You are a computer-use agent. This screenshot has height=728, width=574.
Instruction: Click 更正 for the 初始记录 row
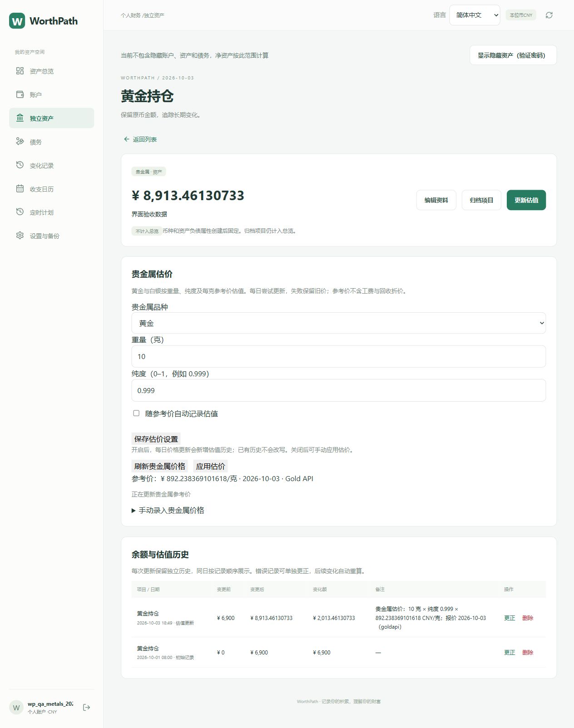(510, 652)
